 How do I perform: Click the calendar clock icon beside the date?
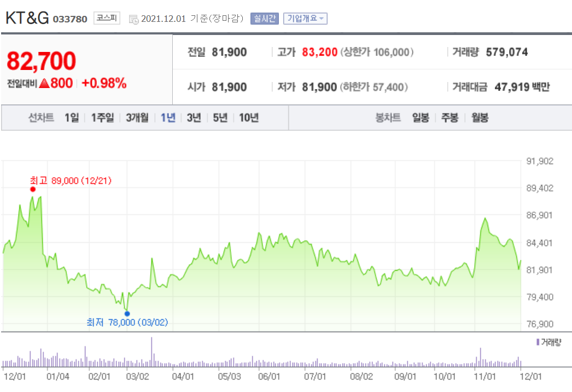[x=134, y=19]
